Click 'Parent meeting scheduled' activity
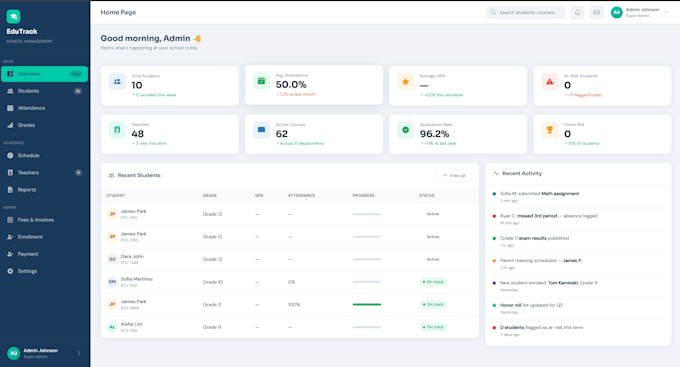The width and height of the screenshot is (680, 367). point(578,264)
